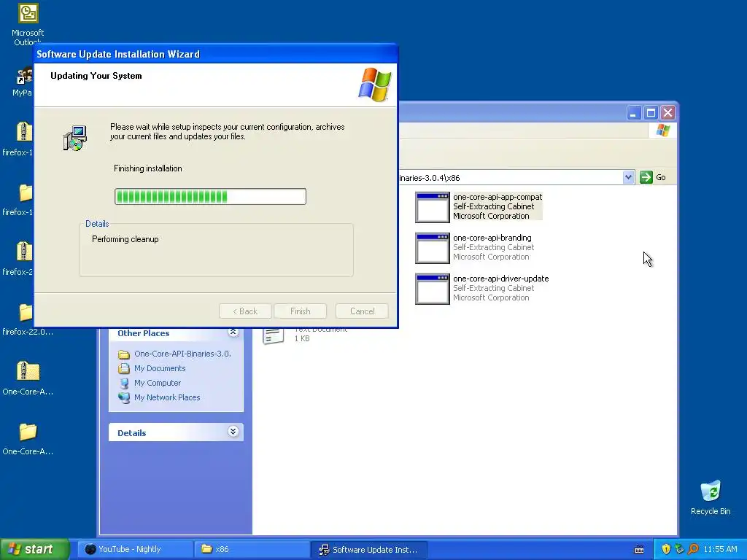
Task: Click the 11:55 AM system clock
Action: click(x=720, y=550)
